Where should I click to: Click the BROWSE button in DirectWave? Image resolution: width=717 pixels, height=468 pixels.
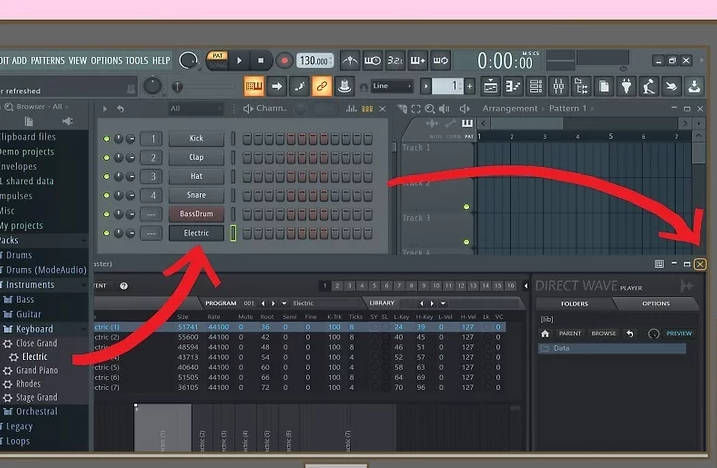pos(603,334)
